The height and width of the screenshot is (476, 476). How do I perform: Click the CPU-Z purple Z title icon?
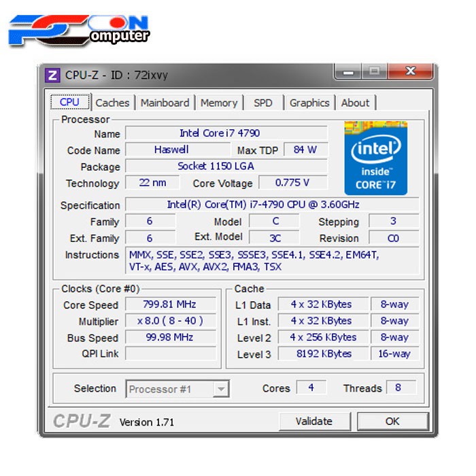53,75
